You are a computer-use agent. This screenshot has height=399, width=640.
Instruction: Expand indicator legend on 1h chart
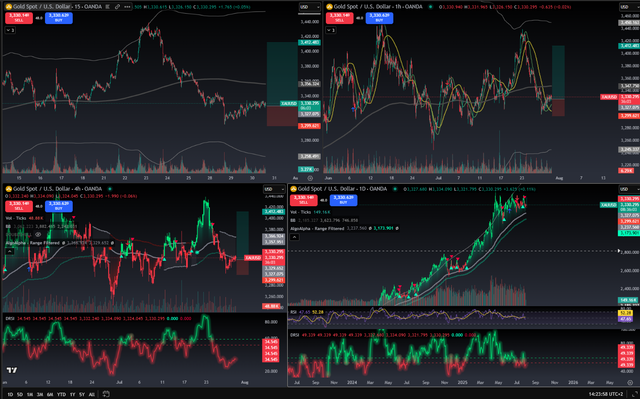pos(331,30)
